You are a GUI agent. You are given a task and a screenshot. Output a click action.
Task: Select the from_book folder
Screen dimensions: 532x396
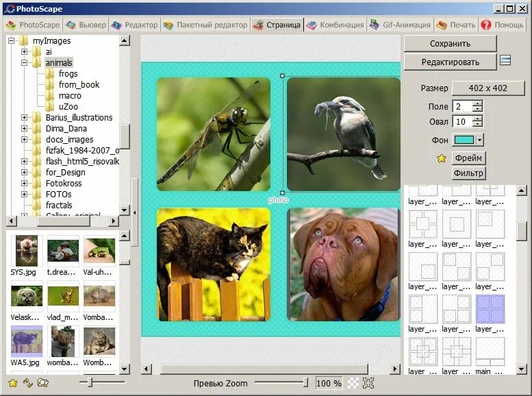tap(79, 84)
